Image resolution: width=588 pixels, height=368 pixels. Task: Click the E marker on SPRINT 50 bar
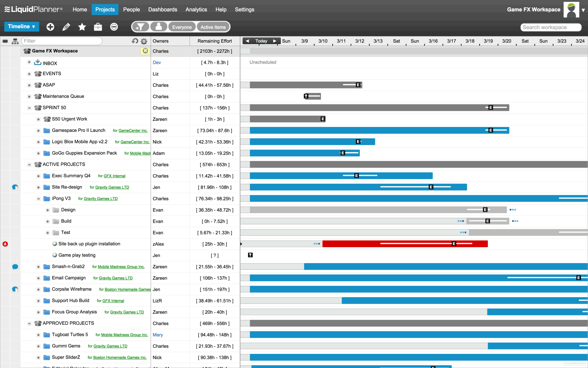point(491,108)
